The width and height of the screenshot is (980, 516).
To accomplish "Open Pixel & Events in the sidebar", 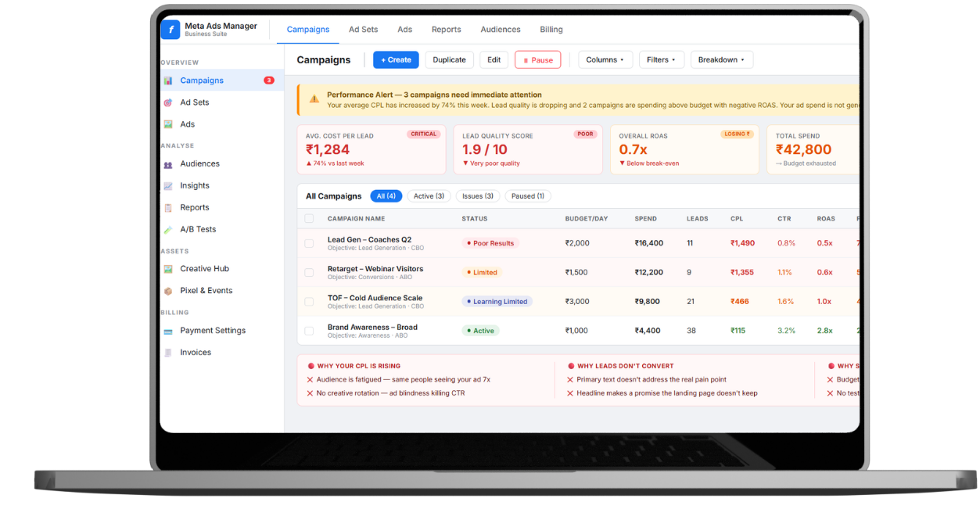I will (206, 291).
